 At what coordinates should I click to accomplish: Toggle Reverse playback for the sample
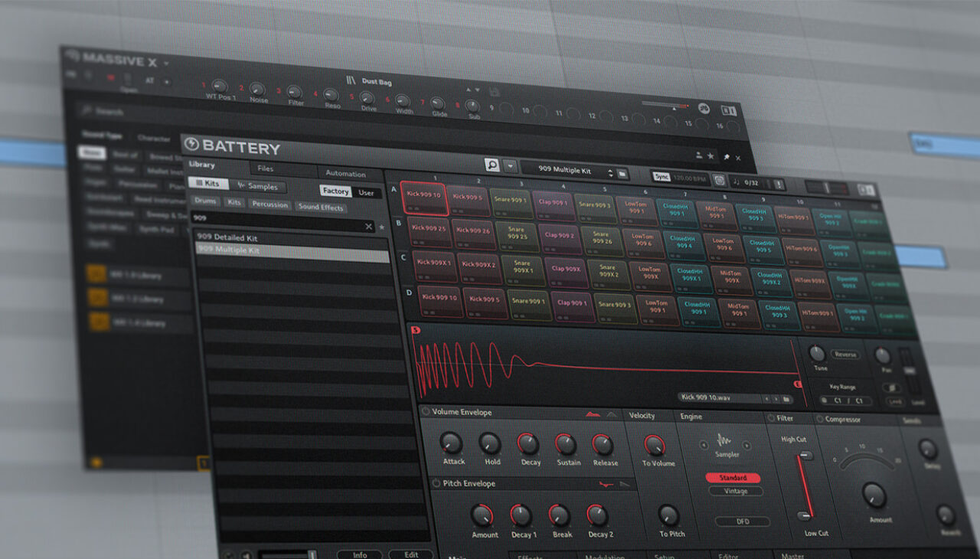pos(845,354)
